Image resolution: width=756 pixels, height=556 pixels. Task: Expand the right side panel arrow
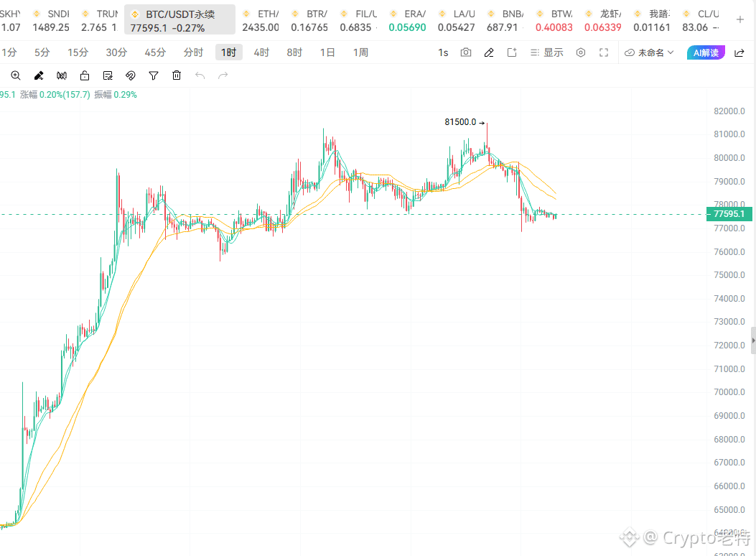pos(753,340)
